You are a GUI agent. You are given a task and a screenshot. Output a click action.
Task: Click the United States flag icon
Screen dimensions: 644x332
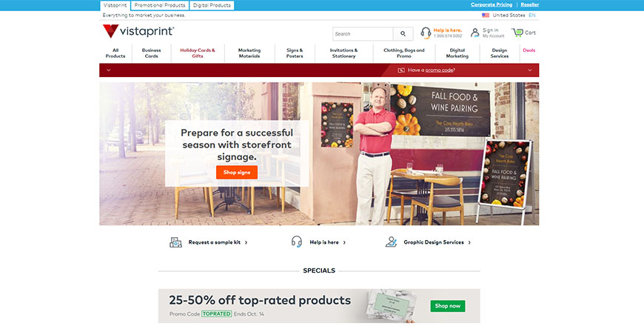tap(486, 16)
